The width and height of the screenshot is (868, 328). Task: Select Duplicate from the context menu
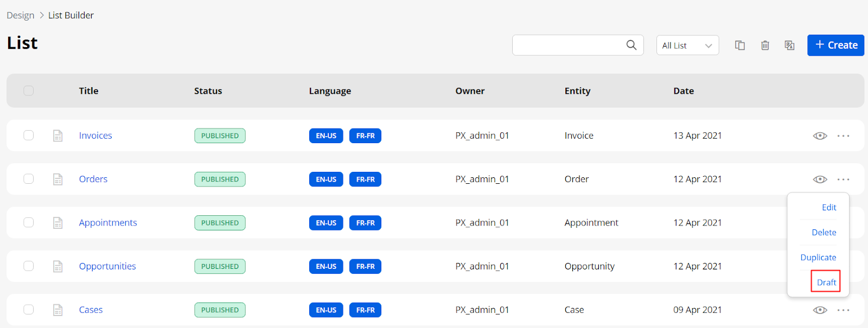[818, 258]
